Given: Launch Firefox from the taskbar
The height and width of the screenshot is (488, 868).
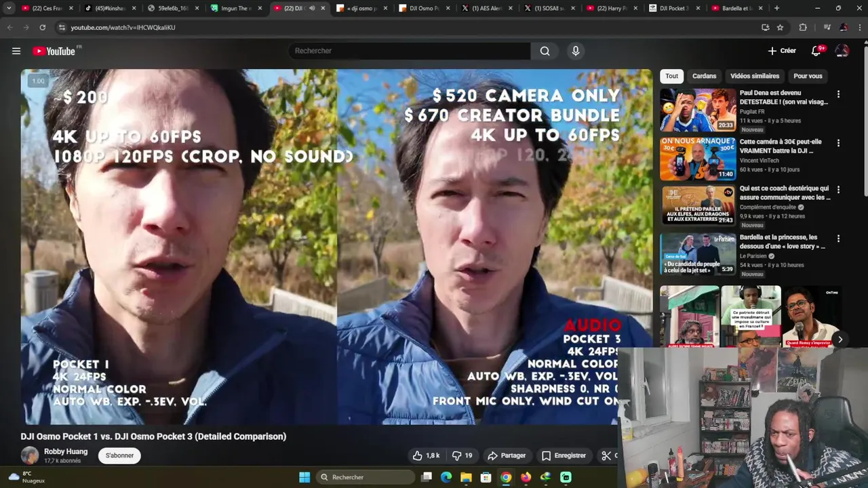Looking at the screenshot, I should pos(526,477).
